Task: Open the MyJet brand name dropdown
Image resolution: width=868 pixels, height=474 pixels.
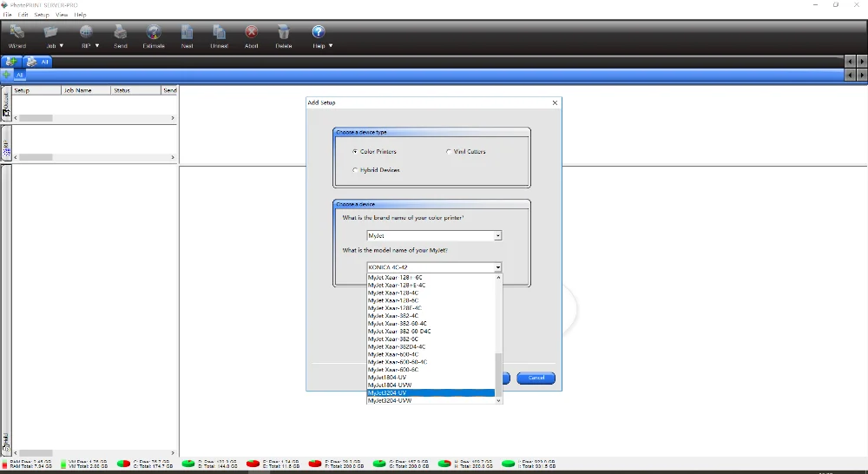Action: [497, 236]
